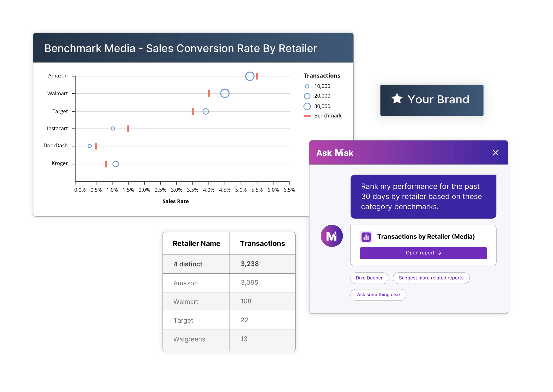Viewport: 553px width, 392px height.
Task: Click DoorDash's red benchmark marker
Action: pos(96,146)
